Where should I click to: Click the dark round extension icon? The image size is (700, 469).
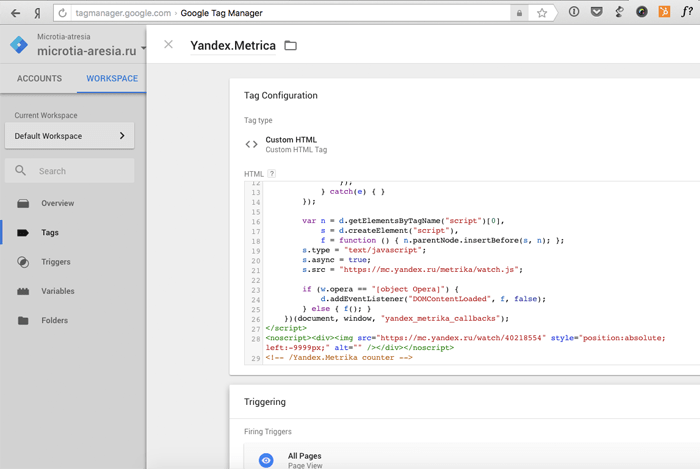click(642, 12)
